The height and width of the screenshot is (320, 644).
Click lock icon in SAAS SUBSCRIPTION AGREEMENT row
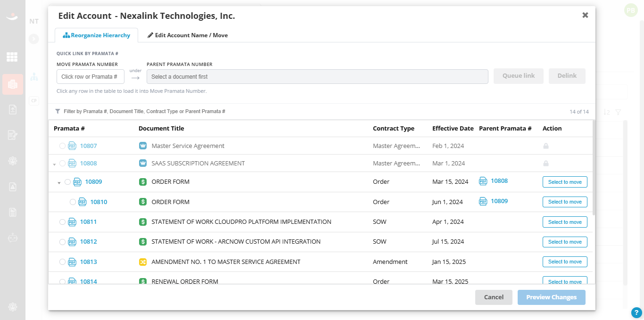tap(546, 164)
